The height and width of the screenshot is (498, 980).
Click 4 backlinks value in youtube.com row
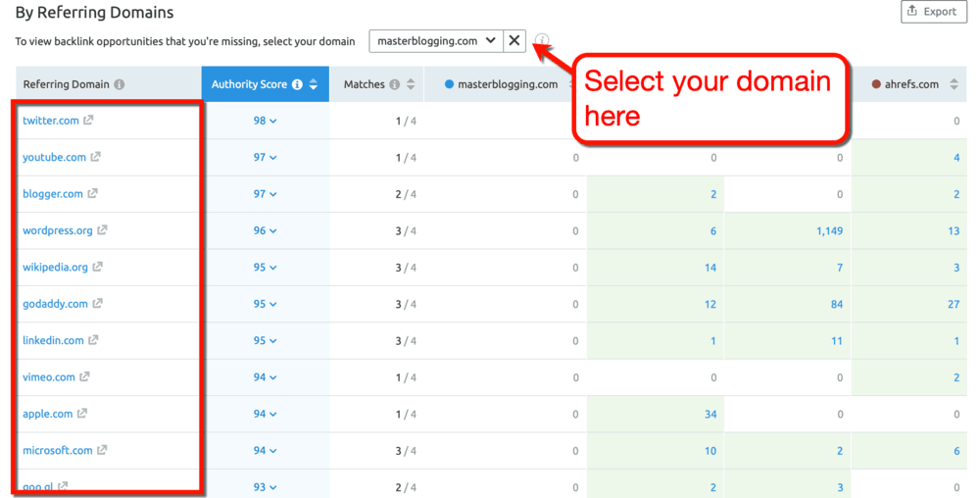coord(956,158)
